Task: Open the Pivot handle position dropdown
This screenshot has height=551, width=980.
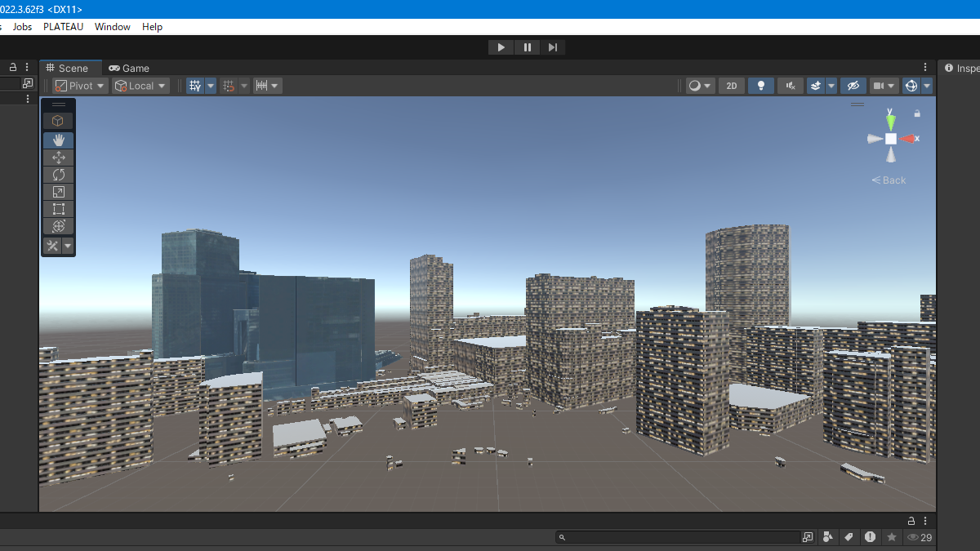Action: 80,86
